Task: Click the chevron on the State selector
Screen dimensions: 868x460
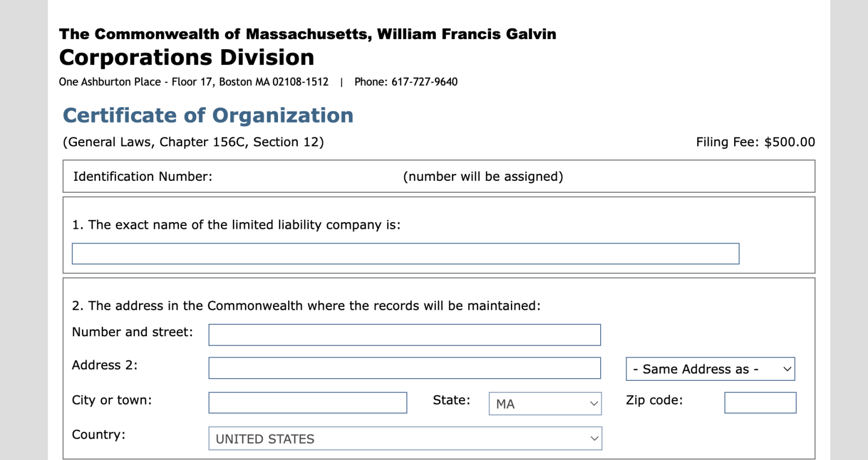Action: (593, 403)
